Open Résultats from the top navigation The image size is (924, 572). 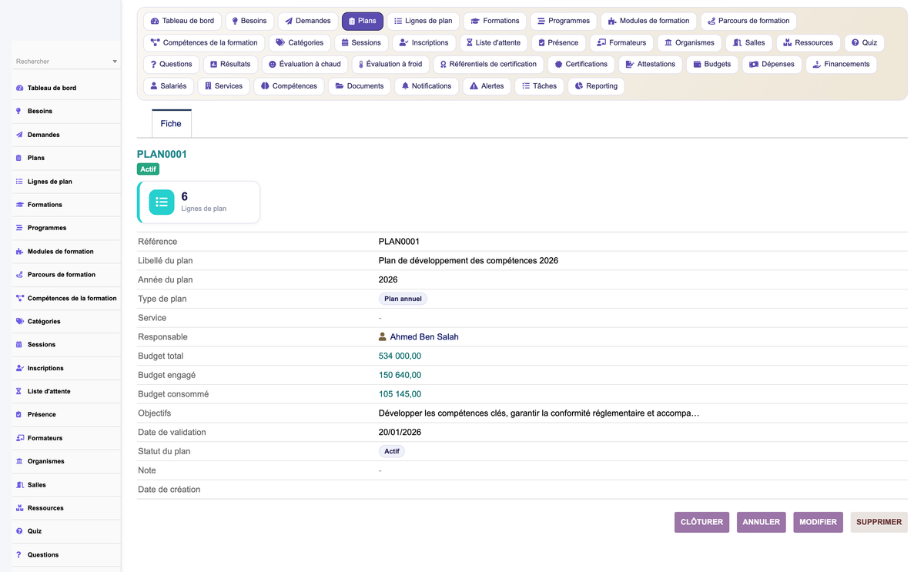(x=230, y=64)
